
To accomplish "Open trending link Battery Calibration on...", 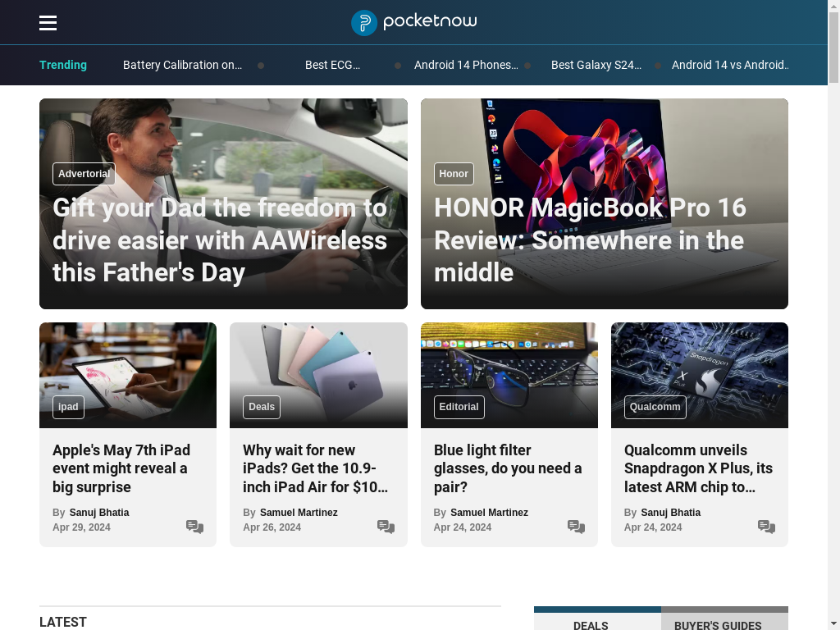I will 182,65.
